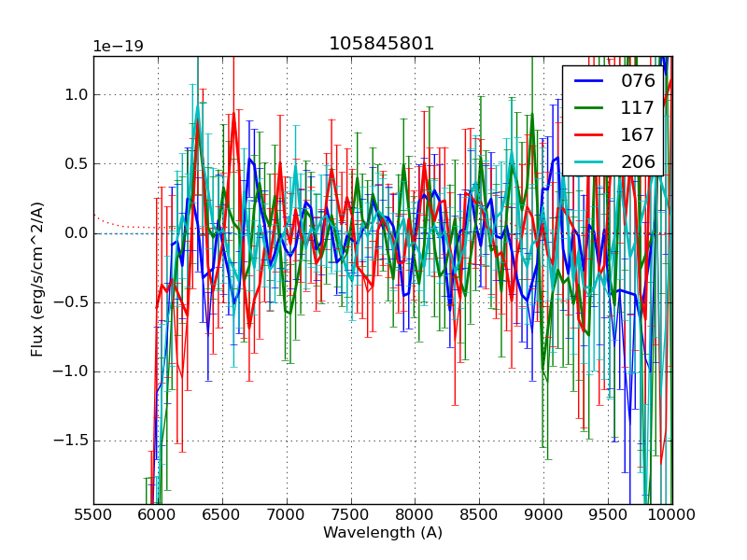Click the Flux y-axis label
This screenshot has width=747, height=560.
coord(37,280)
